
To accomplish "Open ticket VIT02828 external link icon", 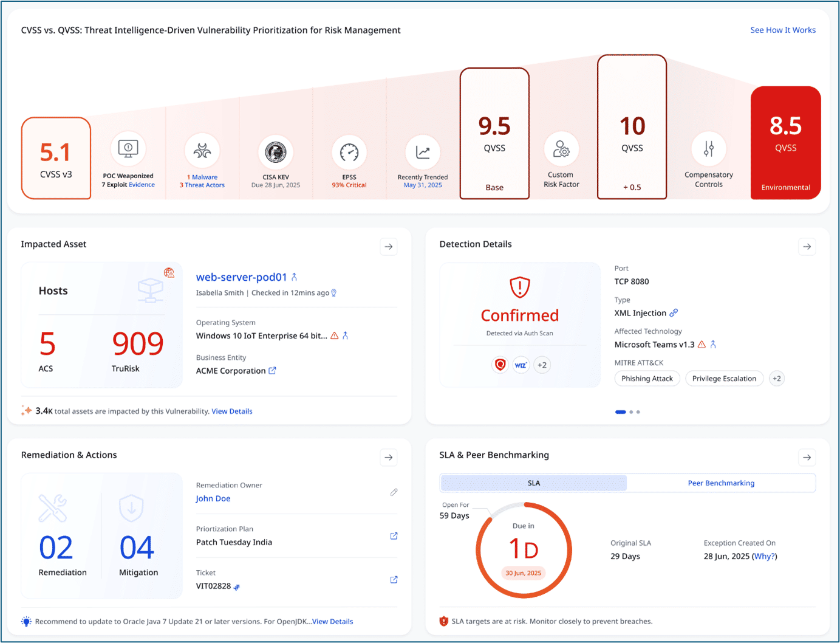I will [394, 580].
